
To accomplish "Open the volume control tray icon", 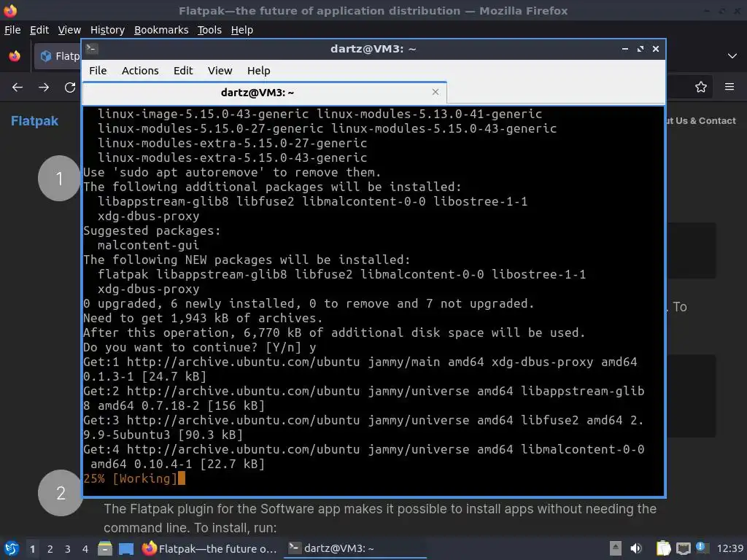I will tap(636, 548).
